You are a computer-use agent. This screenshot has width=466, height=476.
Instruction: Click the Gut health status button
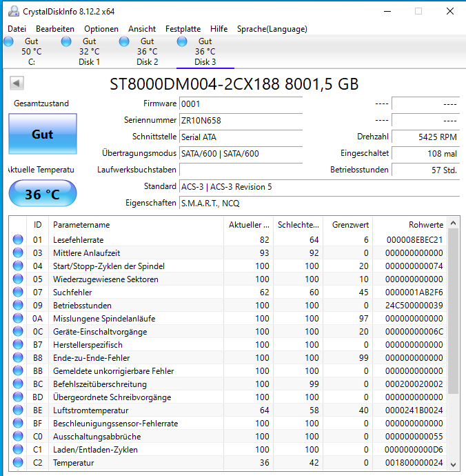pos(43,134)
